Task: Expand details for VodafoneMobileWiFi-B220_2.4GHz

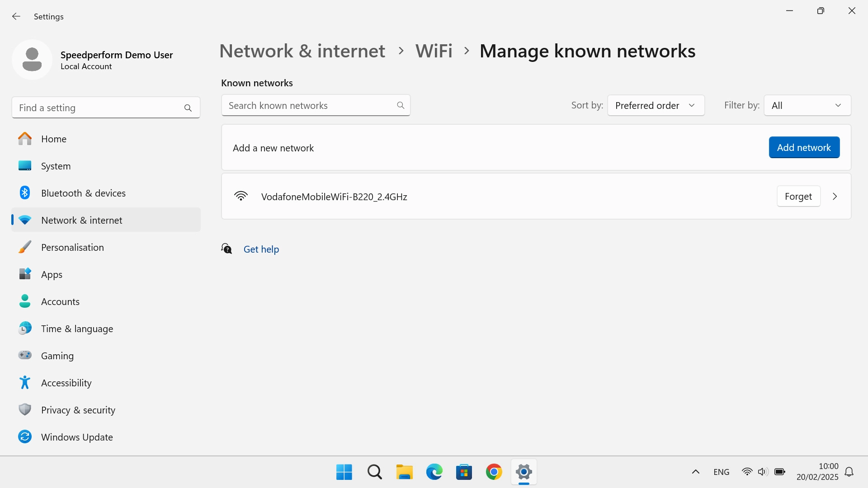Action: [834, 196]
